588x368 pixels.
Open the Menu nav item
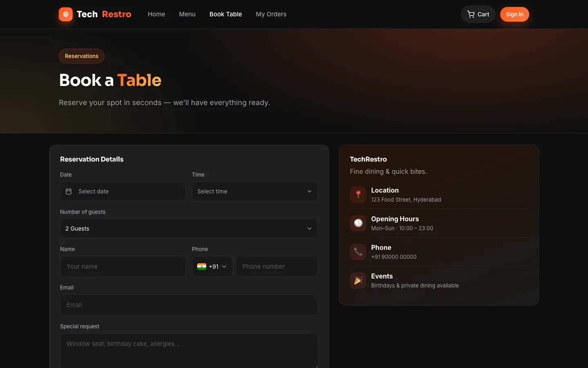coord(187,14)
